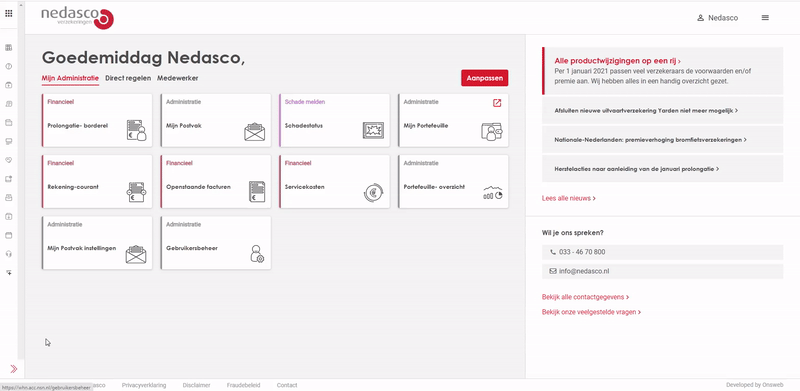The width and height of the screenshot is (800, 391).
Task: Click the question mark help icon in sidebar
Action: [9, 66]
